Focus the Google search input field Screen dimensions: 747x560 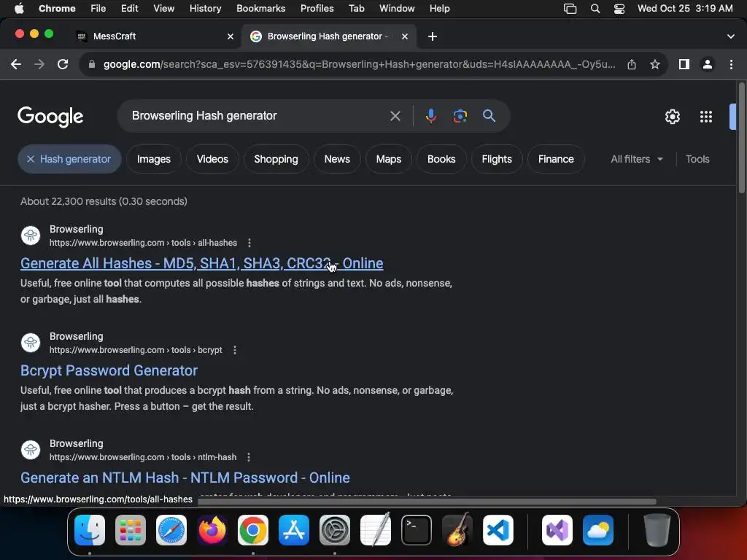(258, 116)
